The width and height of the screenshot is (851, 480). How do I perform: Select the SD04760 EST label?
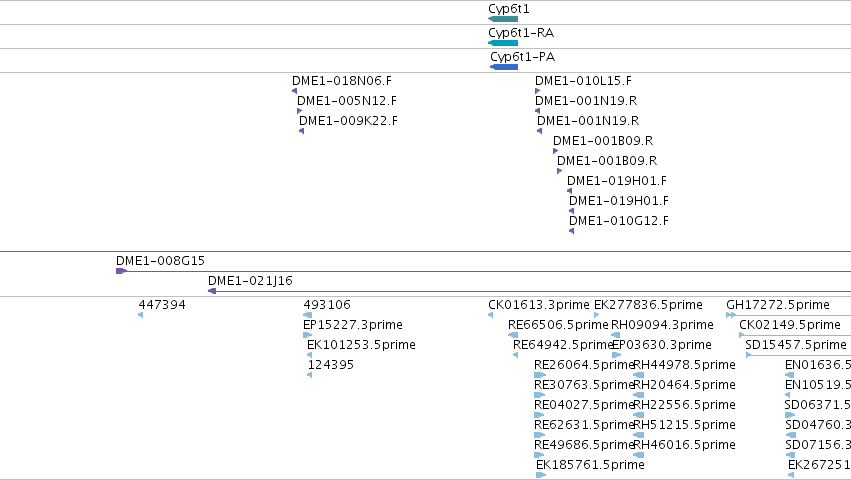click(818, 426)
